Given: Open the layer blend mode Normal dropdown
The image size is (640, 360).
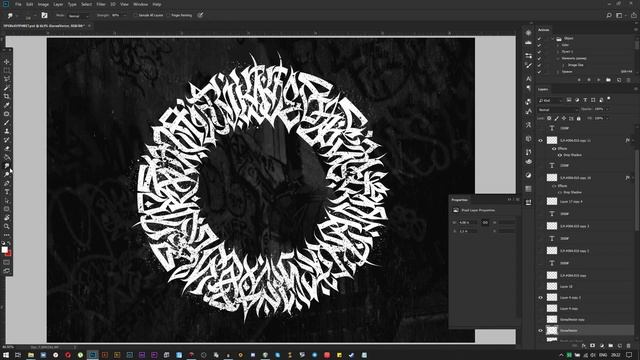Looking at the screenshot, I should [x=558, y=109].
